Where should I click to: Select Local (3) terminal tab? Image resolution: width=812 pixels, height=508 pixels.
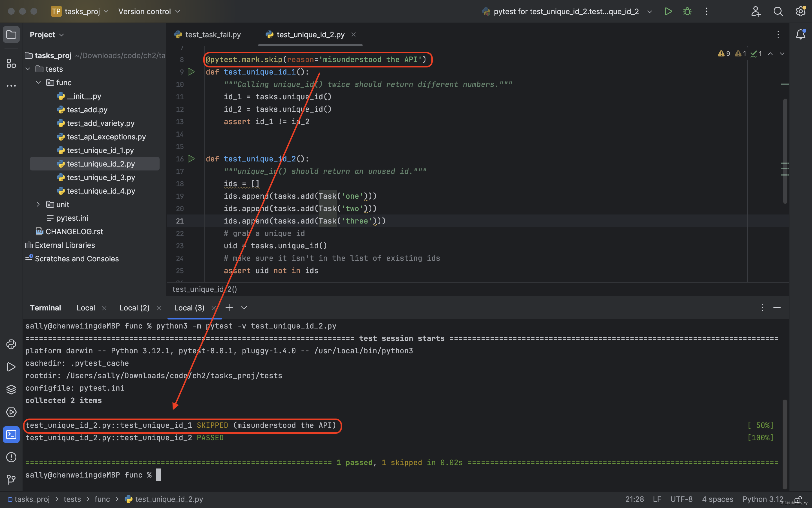pyautogui.click(x=189, y=308)
